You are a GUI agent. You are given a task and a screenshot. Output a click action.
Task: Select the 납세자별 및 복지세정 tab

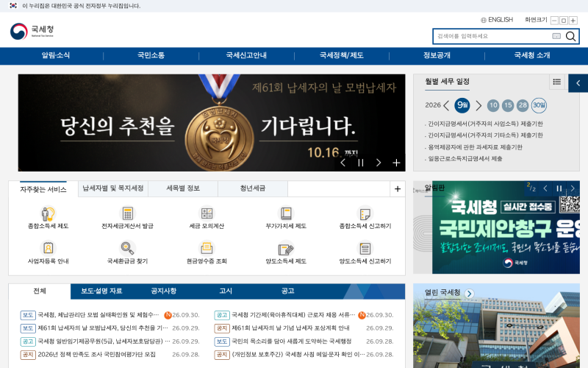point(113,188)
